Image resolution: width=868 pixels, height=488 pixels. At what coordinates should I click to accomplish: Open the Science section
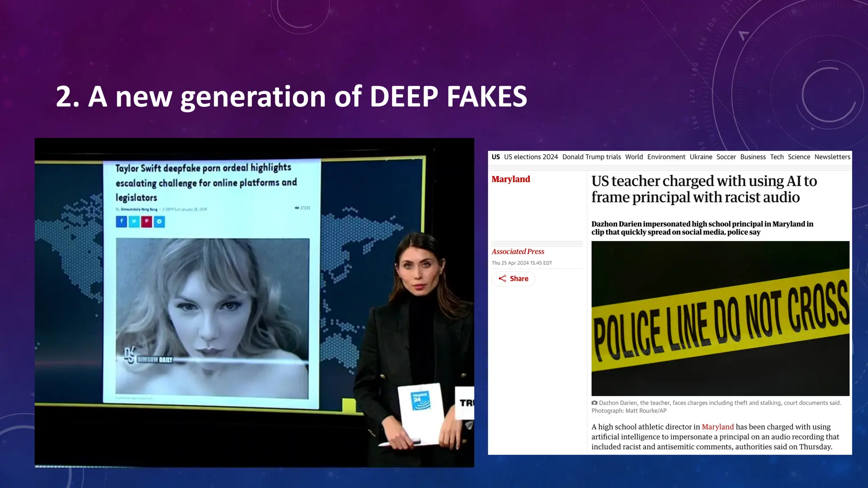(799, 157)
